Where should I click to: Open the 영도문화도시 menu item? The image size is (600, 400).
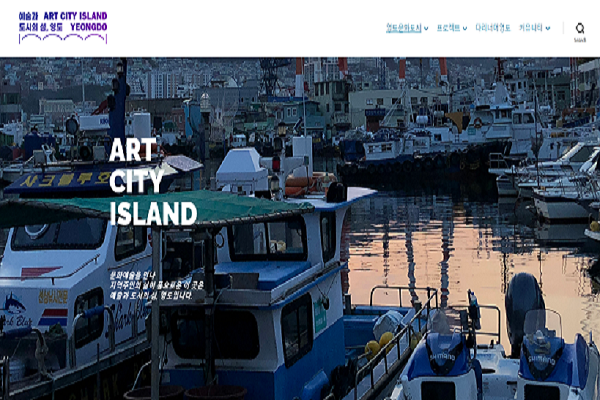point(403,28)
